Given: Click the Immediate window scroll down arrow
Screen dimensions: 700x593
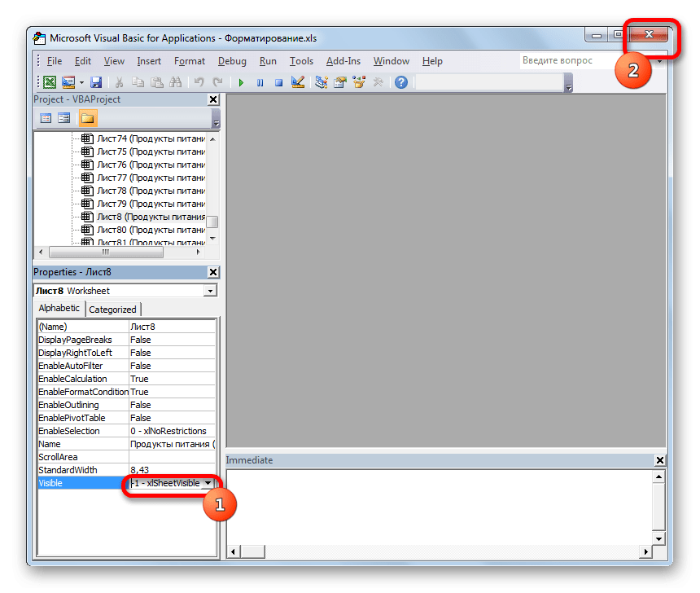Looking at the screenshot, I should pyautogui.click(x=659, y=539).
